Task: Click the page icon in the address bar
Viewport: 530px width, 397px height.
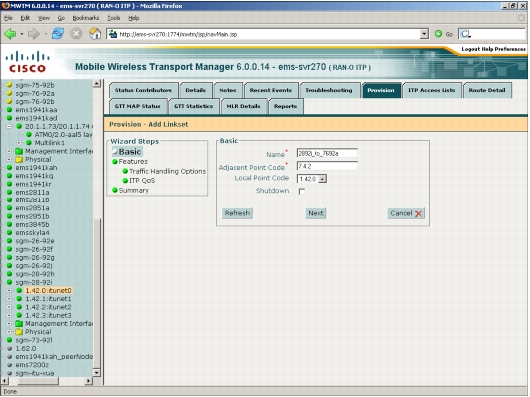Action: [113, 34]
